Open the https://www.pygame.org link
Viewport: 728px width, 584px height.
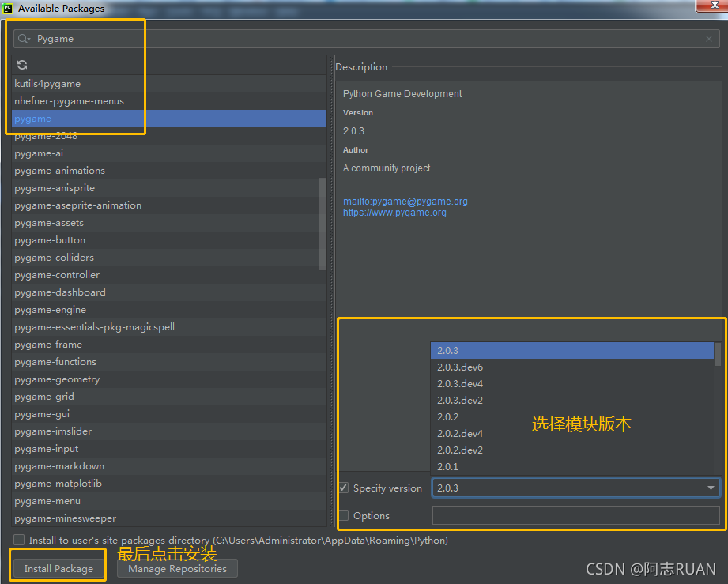click(394, 213)
